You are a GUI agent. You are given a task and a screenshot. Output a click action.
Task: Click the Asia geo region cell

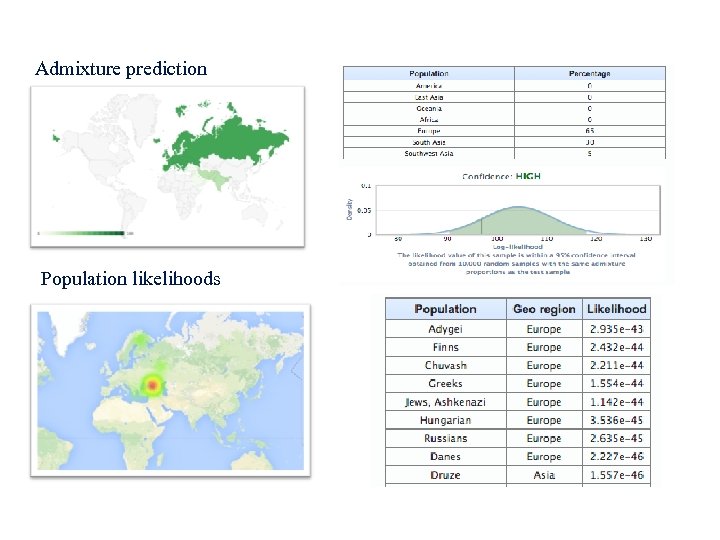tap(544, 475)
